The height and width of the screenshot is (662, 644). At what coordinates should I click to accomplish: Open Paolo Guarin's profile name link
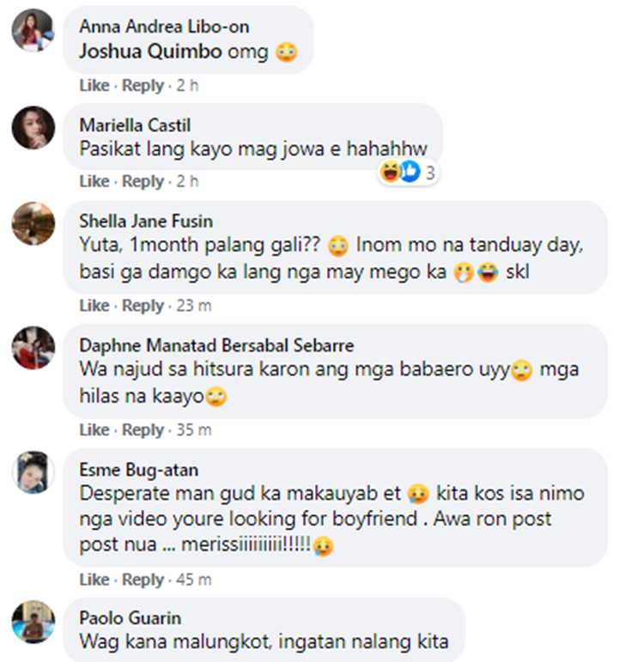[131, 619]
